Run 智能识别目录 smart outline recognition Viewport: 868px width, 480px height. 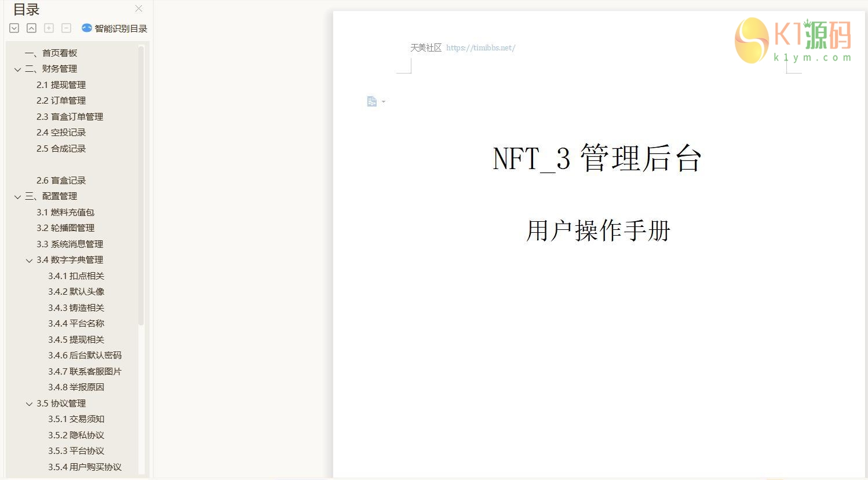coord(115,28)
